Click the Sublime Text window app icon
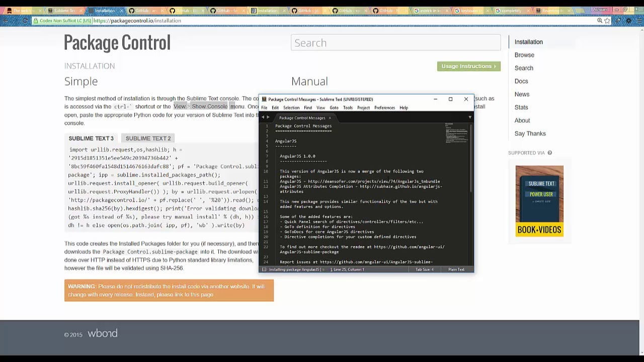Viewport: 644px width, 362px height. [264, 99]
